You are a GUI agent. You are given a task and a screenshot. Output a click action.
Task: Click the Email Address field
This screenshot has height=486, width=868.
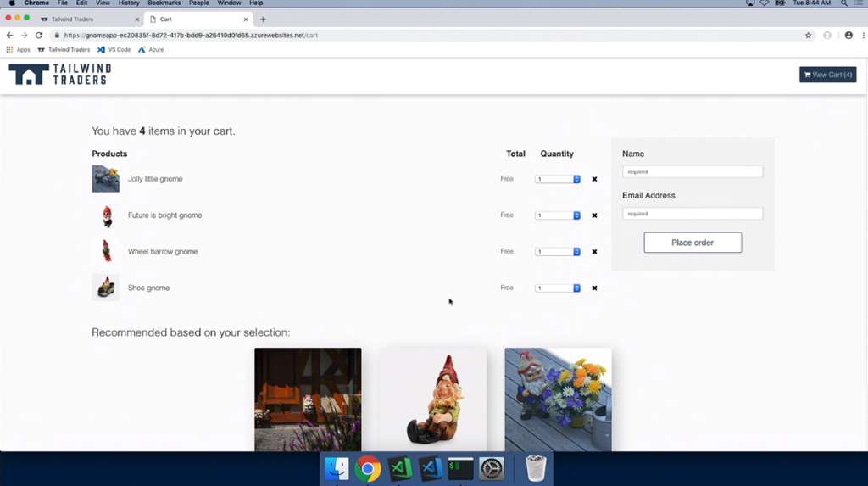tap(692, 214)
